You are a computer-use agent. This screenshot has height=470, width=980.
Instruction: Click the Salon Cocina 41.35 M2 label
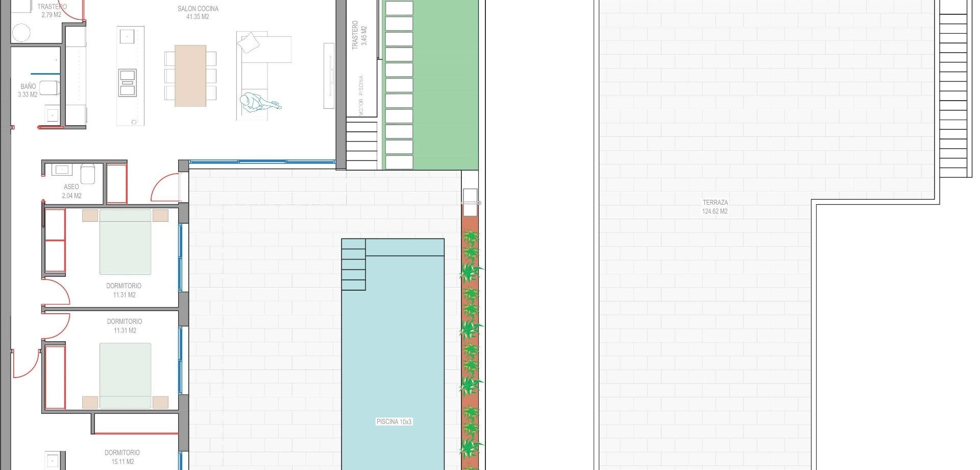click(x=198, y=13)
